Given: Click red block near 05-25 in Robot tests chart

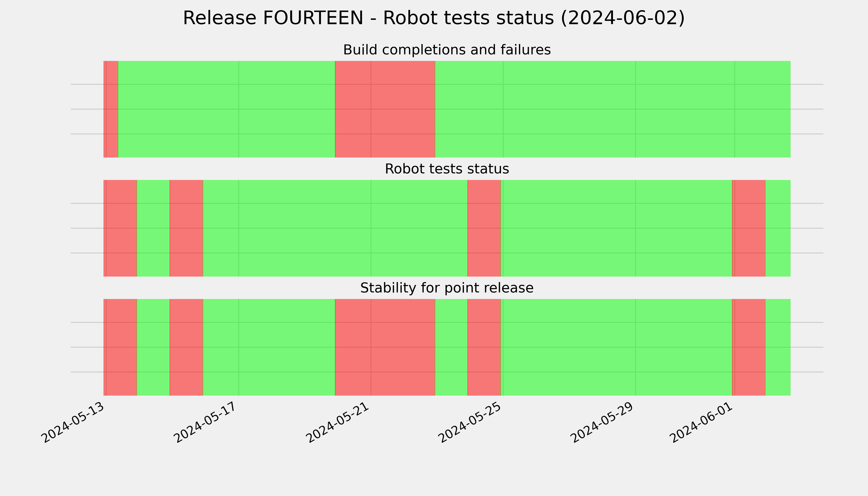Looking at the screenshot, I should click(x=484, y=228).
